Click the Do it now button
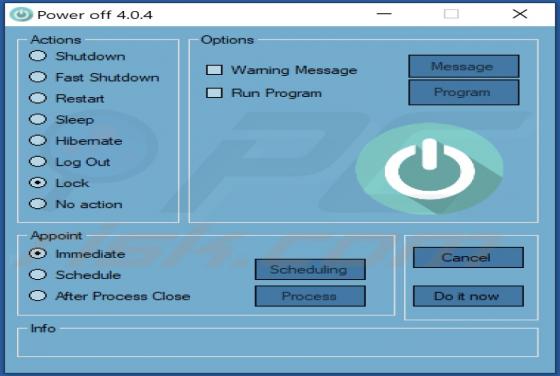This screenshot has height=376, width=560. click(x=468, y=296)
